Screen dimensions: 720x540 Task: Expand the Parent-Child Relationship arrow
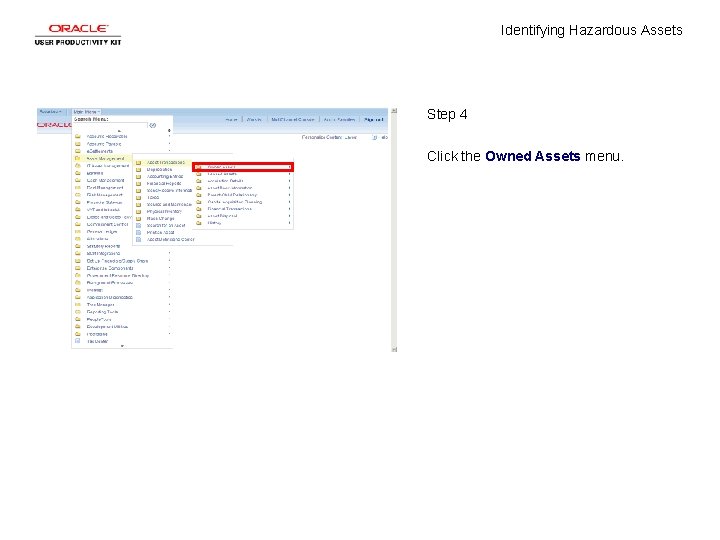coord(289,195)
